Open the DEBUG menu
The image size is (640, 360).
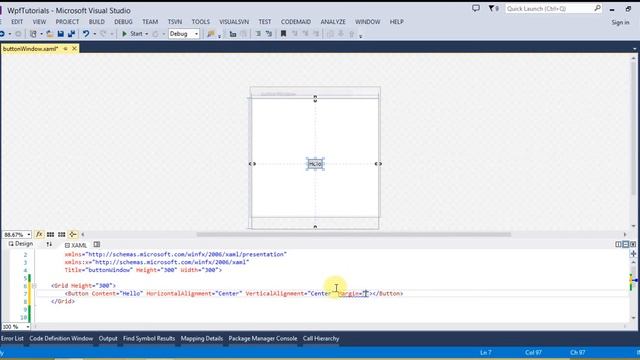(123, 22)
